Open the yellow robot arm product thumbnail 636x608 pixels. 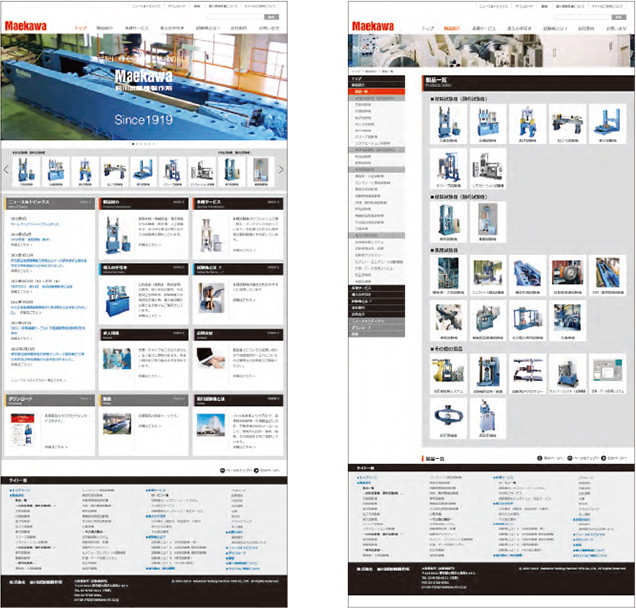point(448,374)
